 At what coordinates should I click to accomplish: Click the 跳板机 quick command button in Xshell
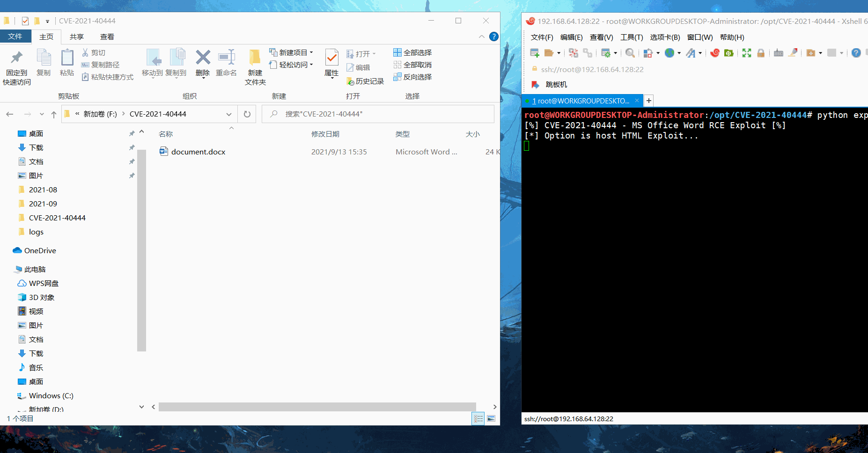(550, 85)
